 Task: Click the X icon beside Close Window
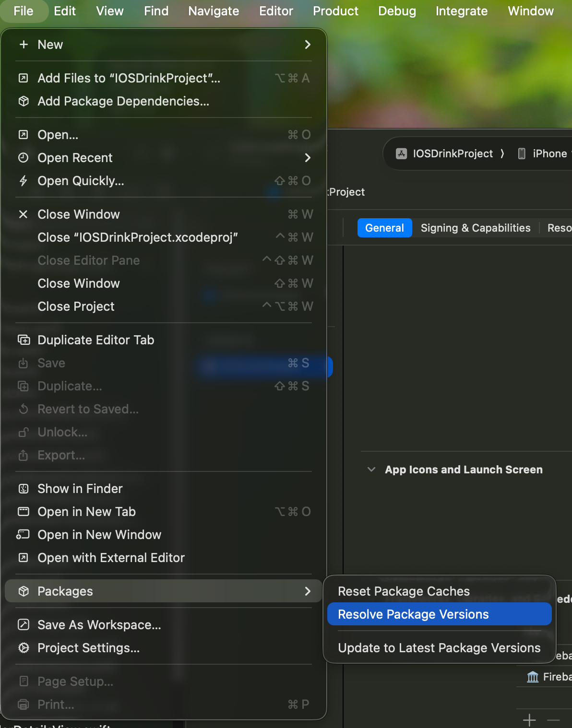tap(23, 214)
